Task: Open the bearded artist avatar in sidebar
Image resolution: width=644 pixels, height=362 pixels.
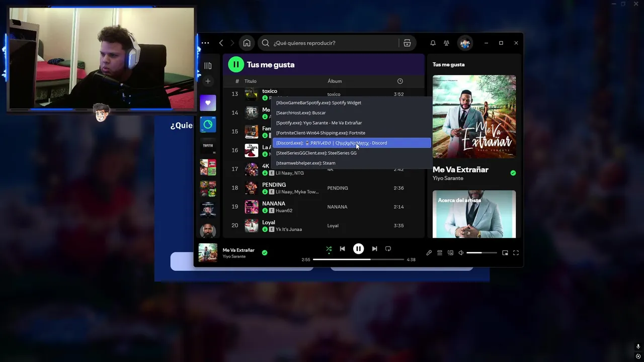Action: click(208, 230)
